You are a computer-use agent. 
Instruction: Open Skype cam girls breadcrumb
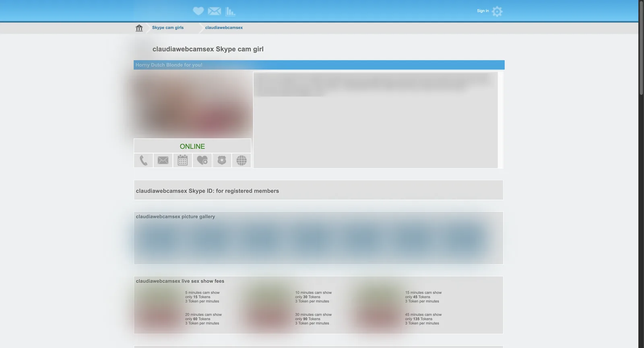point(168,28)
